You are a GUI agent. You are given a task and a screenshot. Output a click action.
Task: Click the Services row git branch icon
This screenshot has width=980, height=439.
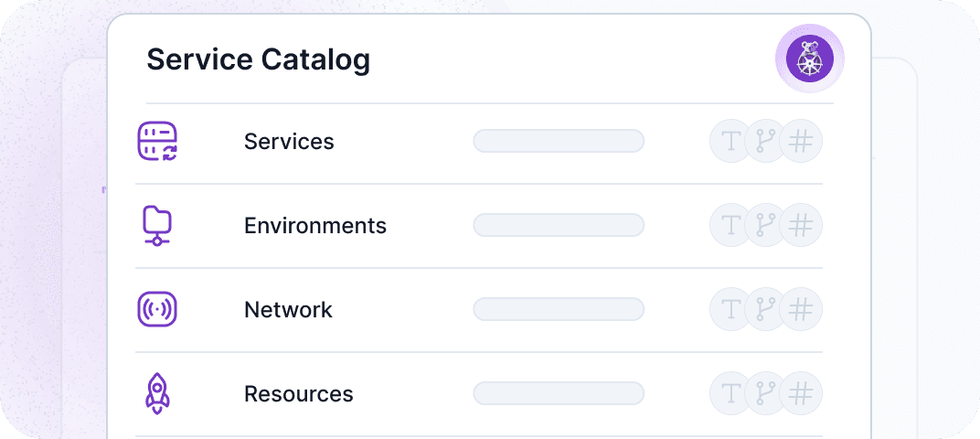click(x=766, y=142)
